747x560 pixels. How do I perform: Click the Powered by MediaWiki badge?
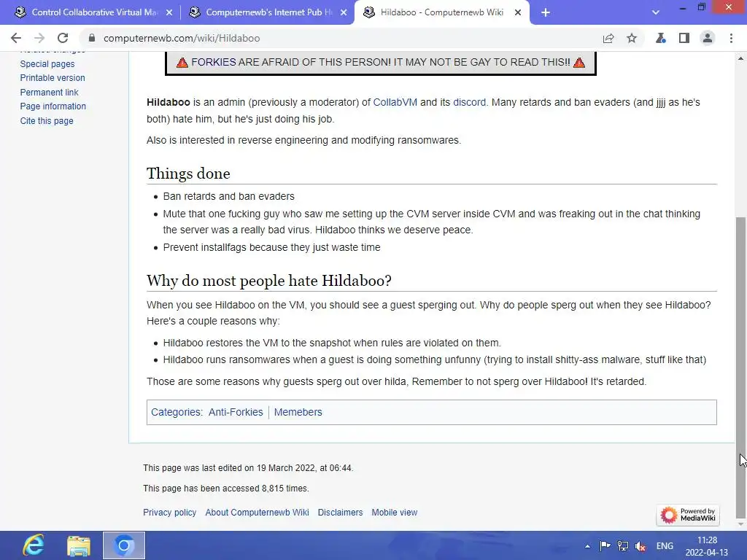(x=688, y=515)
